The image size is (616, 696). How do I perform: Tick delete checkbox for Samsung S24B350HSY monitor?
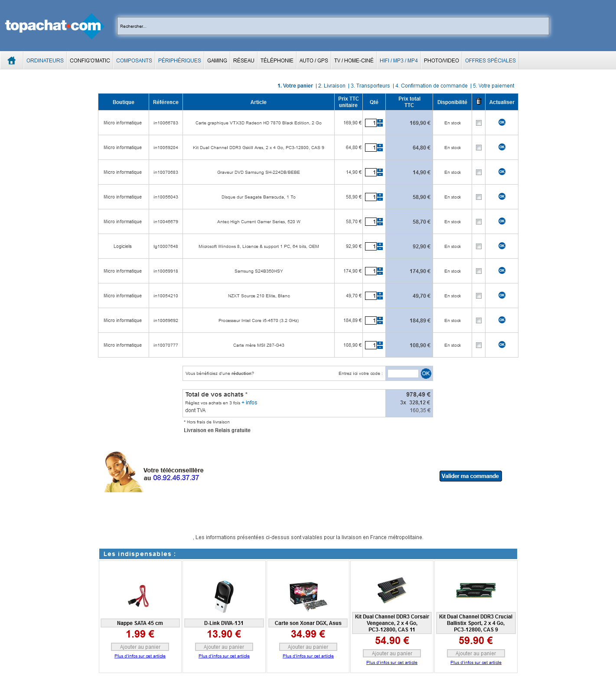(479, 271)
